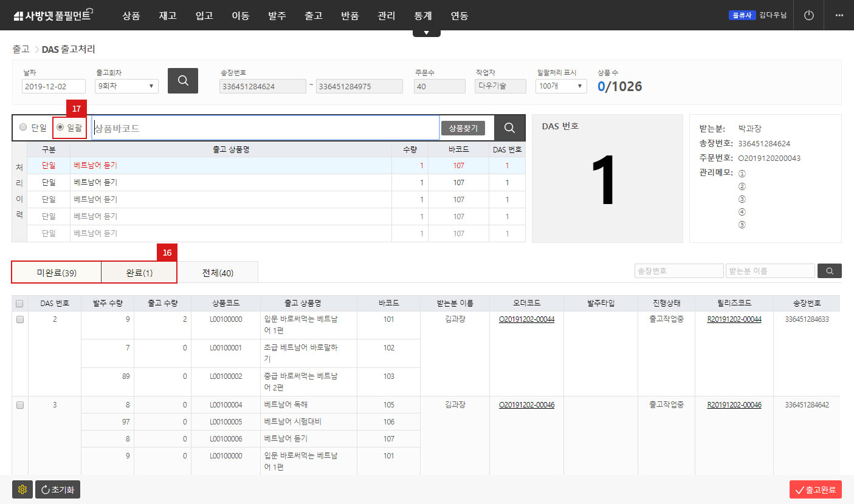Toggle the select-all checkbox in table header
The width and height of the screenshot is (854, 504).
19,302
